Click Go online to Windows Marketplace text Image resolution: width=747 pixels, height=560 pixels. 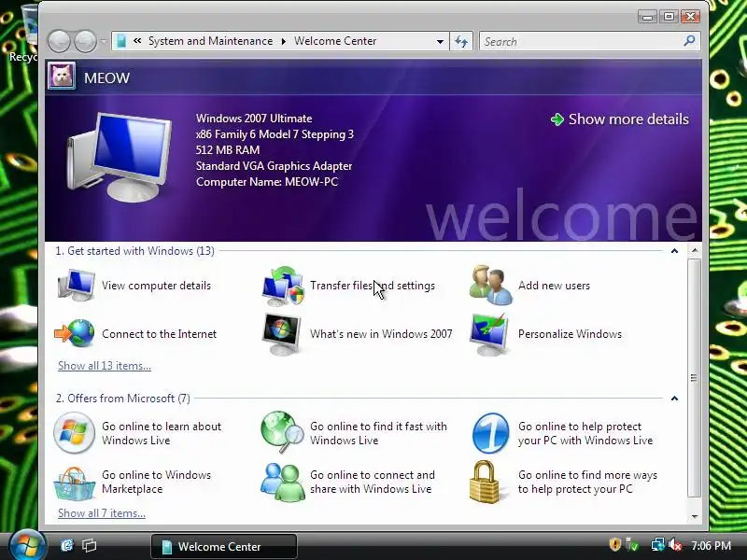(x=156, y=482)
